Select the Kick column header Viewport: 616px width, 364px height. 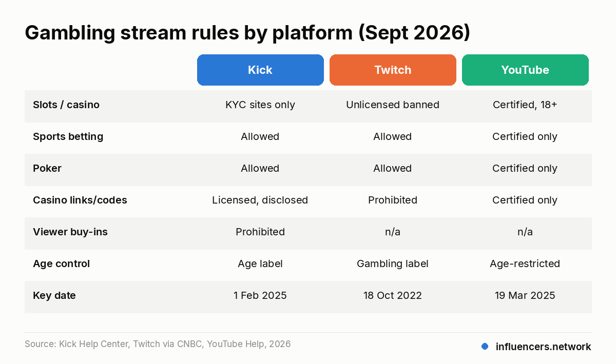point(260,70)
